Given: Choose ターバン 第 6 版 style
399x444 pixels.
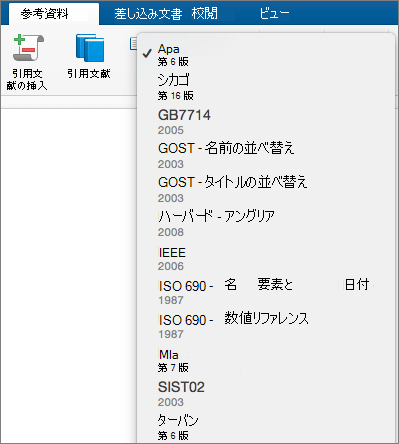Looking at the screenshot, I should click(266, 427).
